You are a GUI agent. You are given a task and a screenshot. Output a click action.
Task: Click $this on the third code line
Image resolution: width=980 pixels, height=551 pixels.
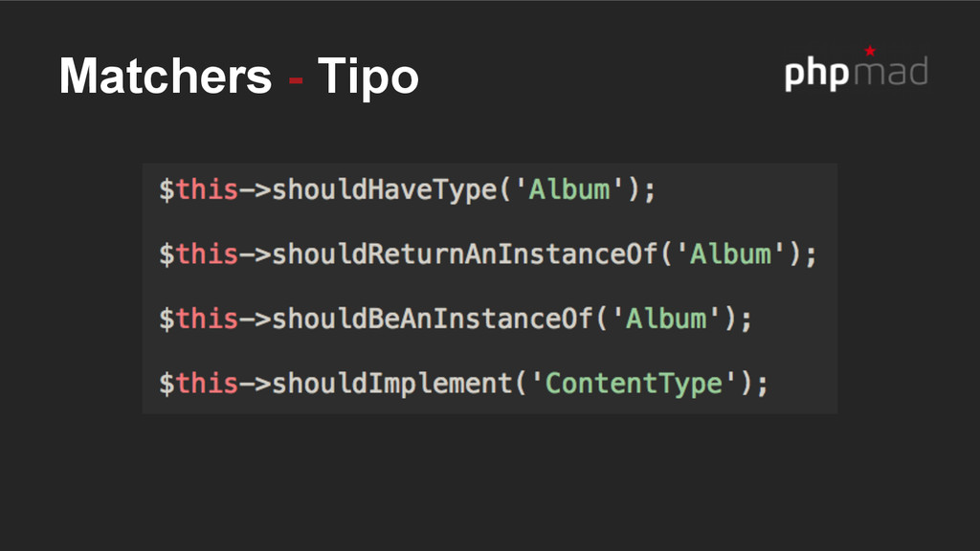(198, 319)
